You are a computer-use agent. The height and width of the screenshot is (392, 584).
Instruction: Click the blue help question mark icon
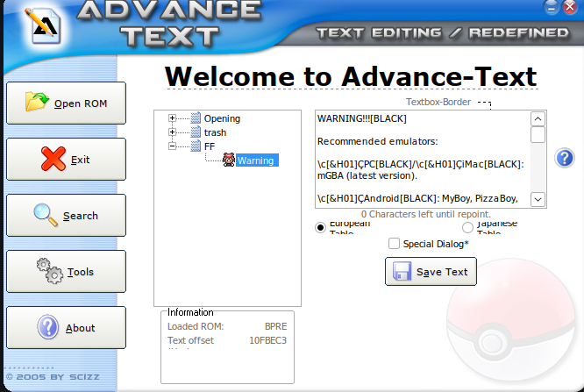coord(565,158)
